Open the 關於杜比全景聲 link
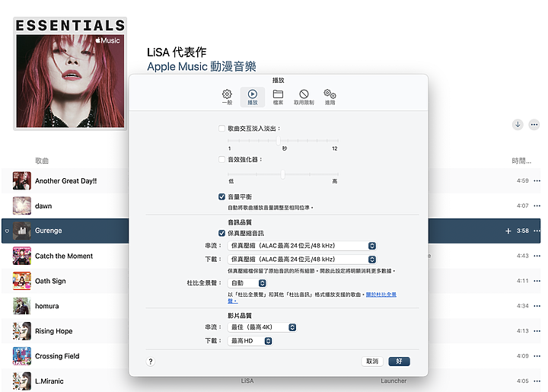The width and height of the screenshot is (548, 392). pos(381,295)
